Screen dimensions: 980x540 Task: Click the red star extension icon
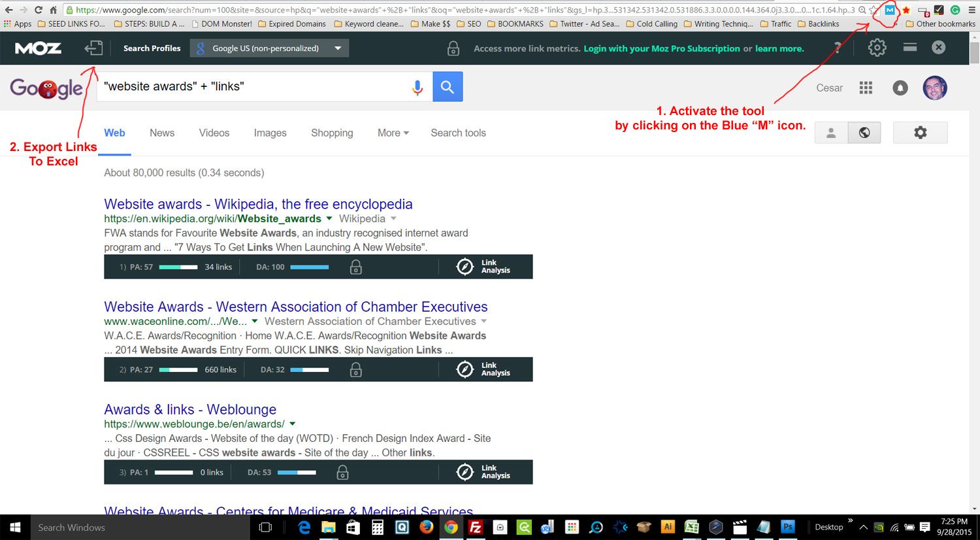tap(906, 10)
